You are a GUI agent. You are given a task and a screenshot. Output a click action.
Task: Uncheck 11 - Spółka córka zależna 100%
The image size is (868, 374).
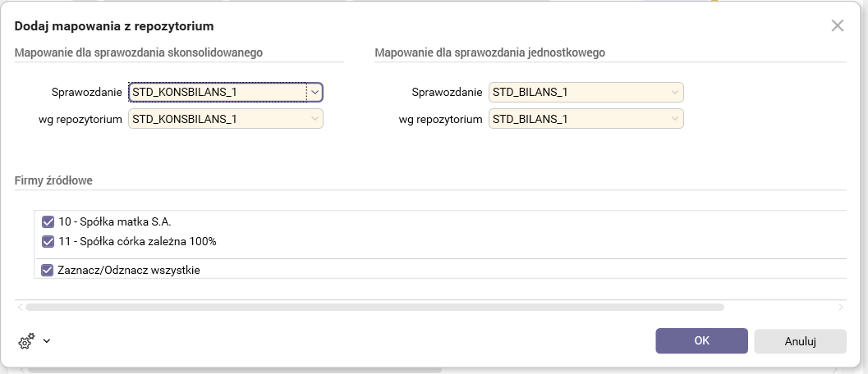click(x=48, y=242)
